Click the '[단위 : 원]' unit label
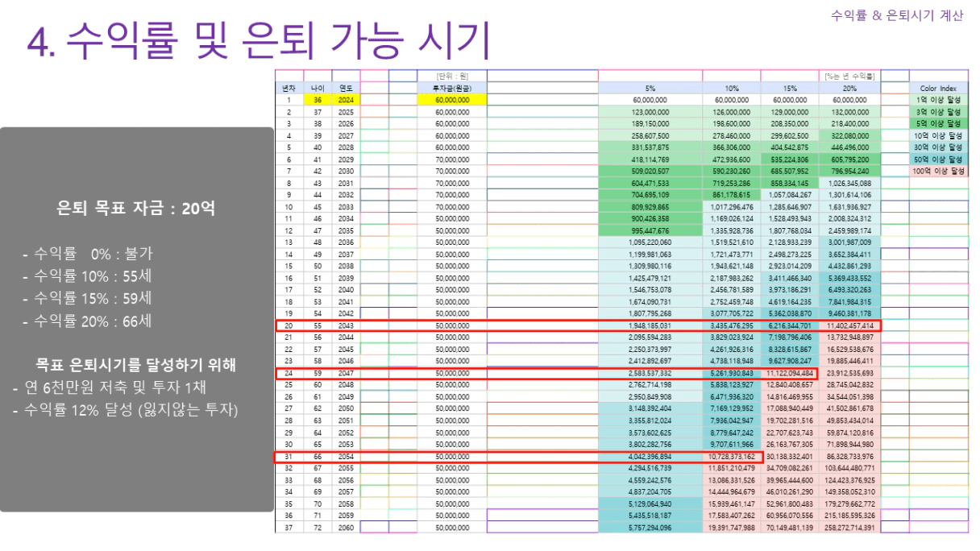Image resolution: width=980 pixels, height=551 pixels. pyautogui.click(x=452, y=77)
